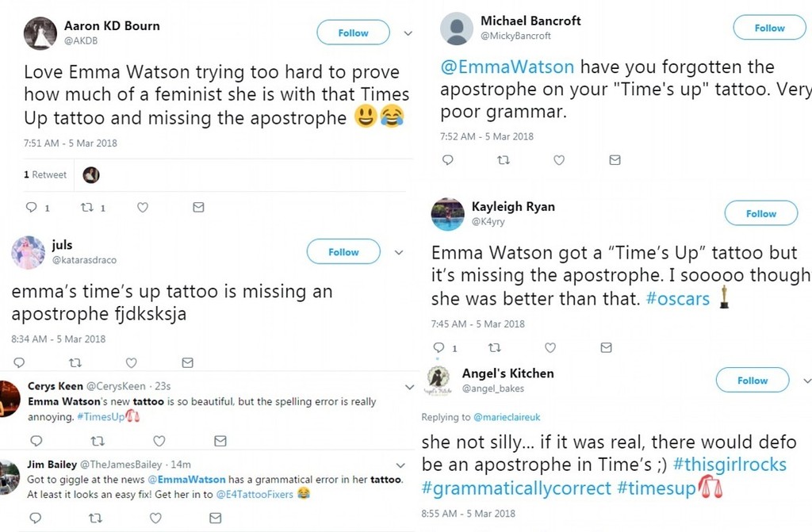Viewport: 812px width, 532px height.
Task: Retweet Kayleigh Ryan's tweet
Action: (x=495, y=348)
